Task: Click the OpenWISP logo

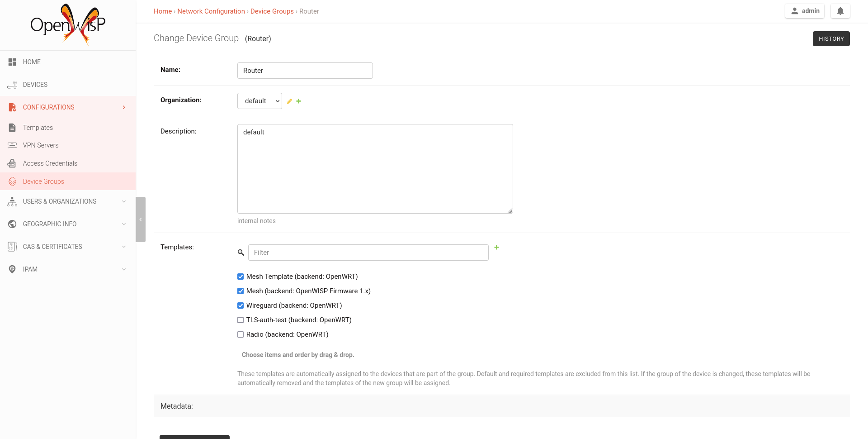Action: [x=68, y=25]
